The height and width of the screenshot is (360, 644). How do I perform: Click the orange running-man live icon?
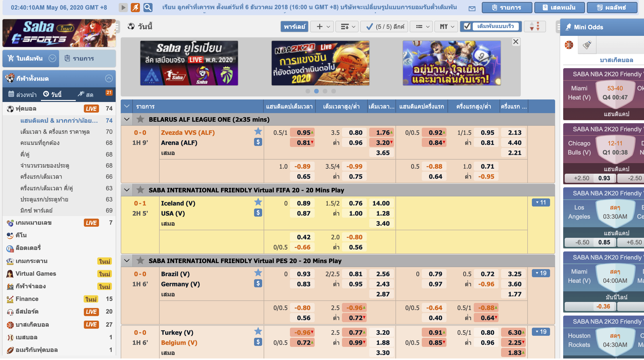pyautogui.click(x=135, y=8)
